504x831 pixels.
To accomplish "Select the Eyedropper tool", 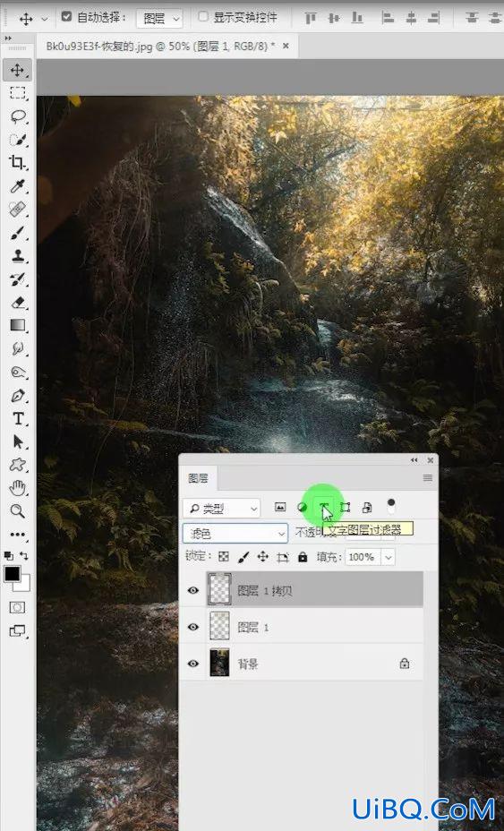I will 18,186.
